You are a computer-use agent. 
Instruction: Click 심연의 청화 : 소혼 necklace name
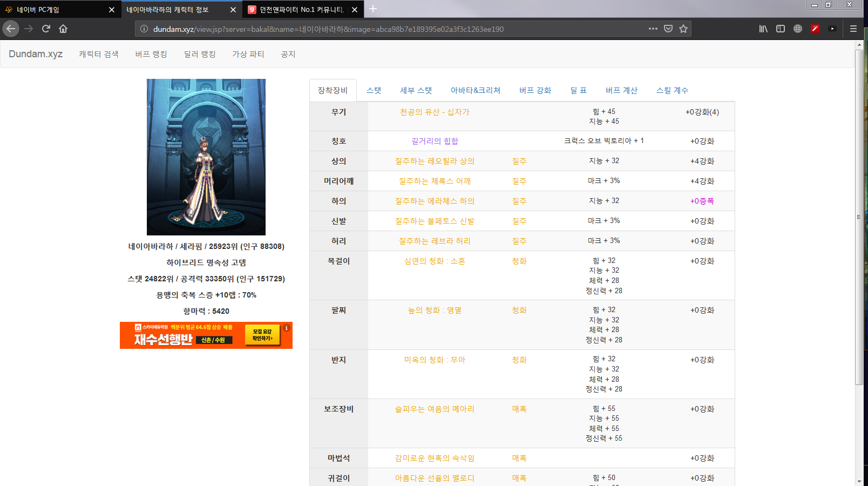click(x=435, y=261)
